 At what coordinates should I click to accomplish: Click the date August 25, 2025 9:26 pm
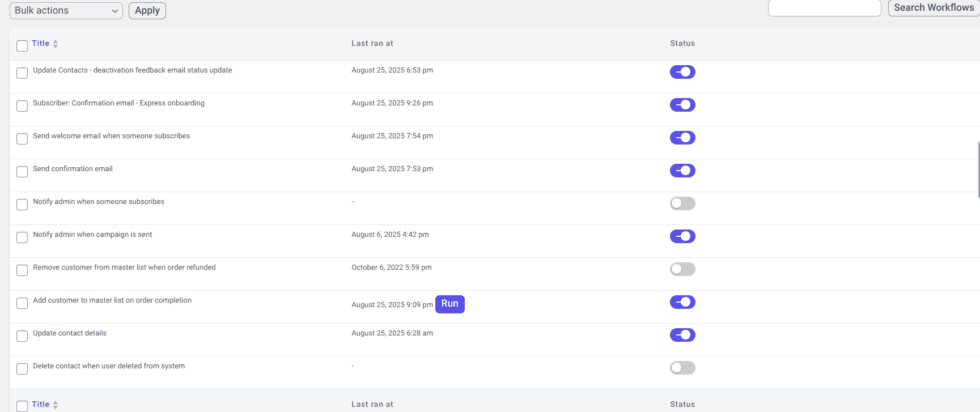click(x=392, y=103)
